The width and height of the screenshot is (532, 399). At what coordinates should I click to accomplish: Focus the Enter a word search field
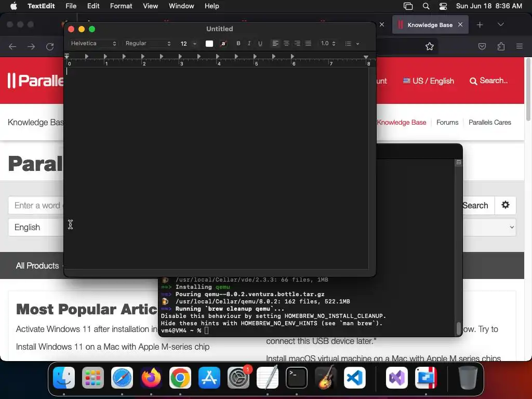(x=36, y=205)
